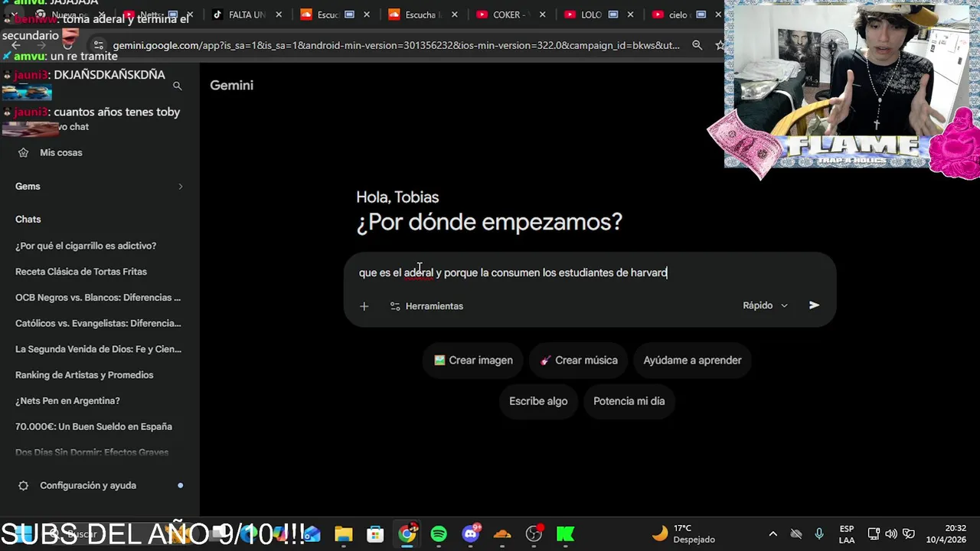This screenshot has height=551, width=980.
Task: Open the orange Cloudflare taskbar icon
Action: (x=502, y=534)
